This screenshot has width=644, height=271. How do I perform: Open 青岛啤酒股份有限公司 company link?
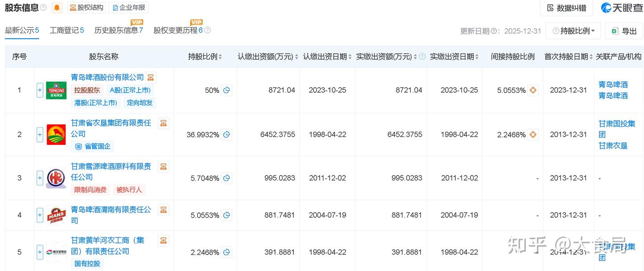(107, 77)
